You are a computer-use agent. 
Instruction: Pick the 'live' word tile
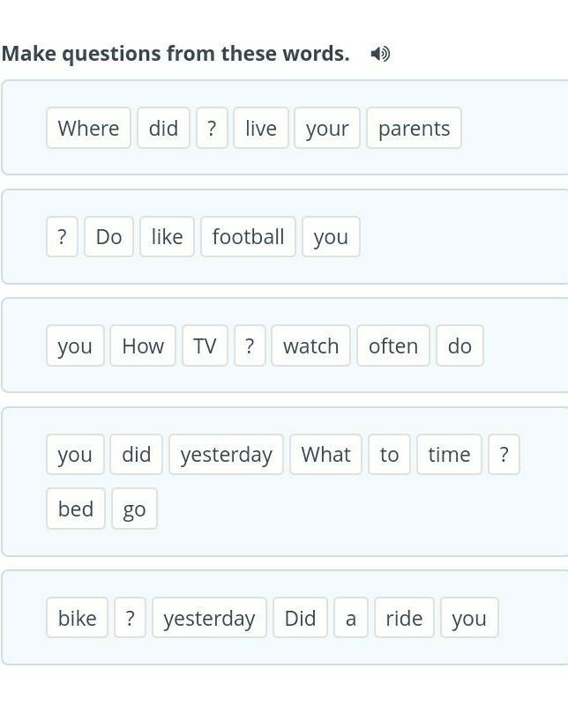tap(261, 129)
